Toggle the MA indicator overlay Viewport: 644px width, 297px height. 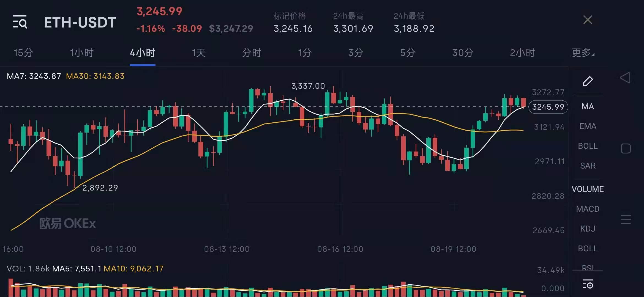[588, 106]
